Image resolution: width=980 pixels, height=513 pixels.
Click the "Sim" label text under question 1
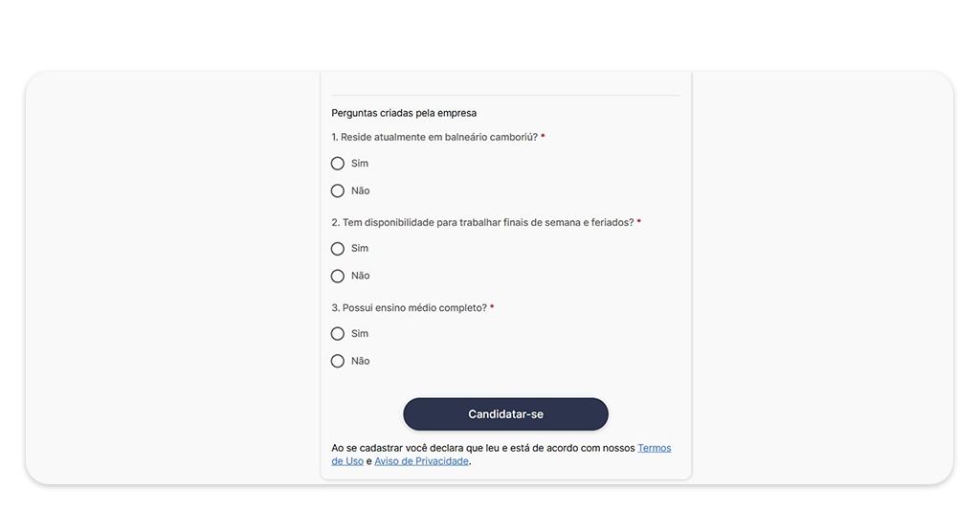[360, 164]
